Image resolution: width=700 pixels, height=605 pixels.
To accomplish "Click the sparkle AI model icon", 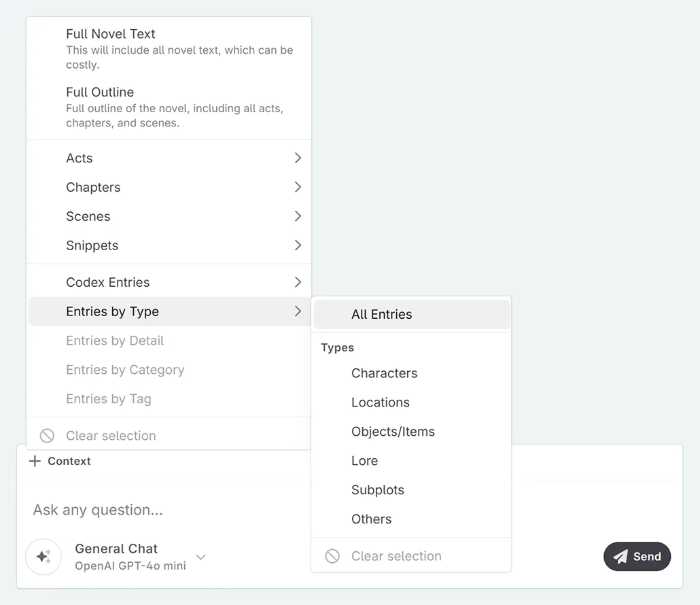I will pos(43,557).
